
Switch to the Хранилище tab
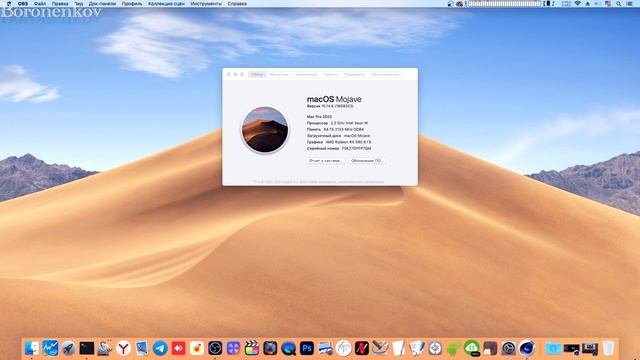coord(306,74)
